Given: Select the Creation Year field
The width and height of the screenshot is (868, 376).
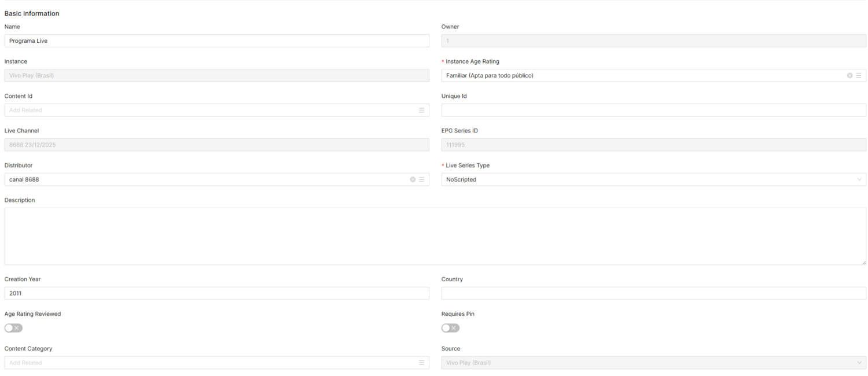Looking at the screenshot, I should [x=216, y=293].
